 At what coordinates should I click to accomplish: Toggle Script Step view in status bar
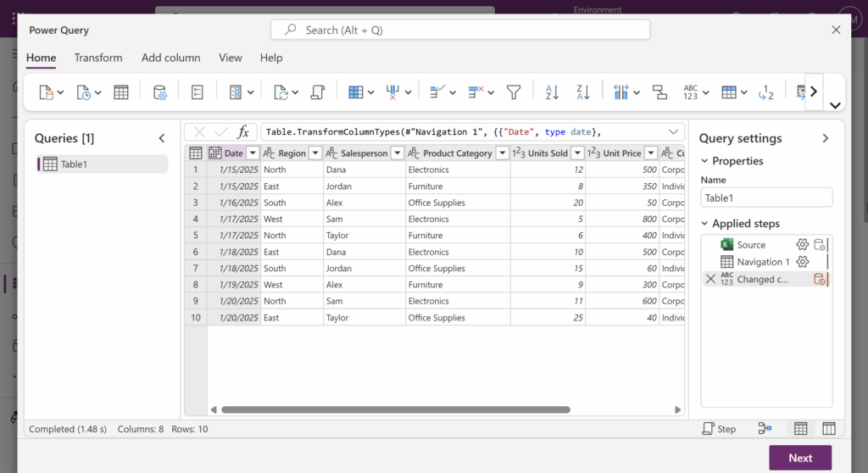tap(719, 429)
